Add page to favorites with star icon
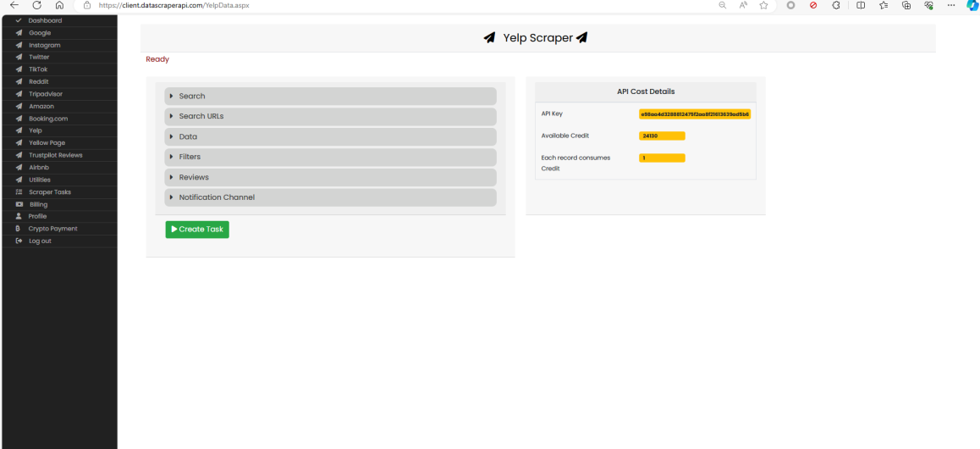This screenshot has height=449, width=980. point(763,5)
